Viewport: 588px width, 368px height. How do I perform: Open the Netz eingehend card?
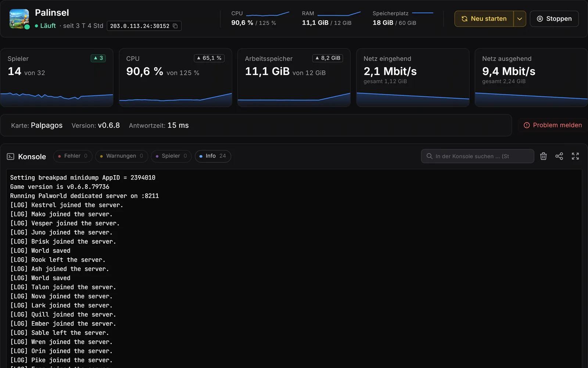point(413,78)
